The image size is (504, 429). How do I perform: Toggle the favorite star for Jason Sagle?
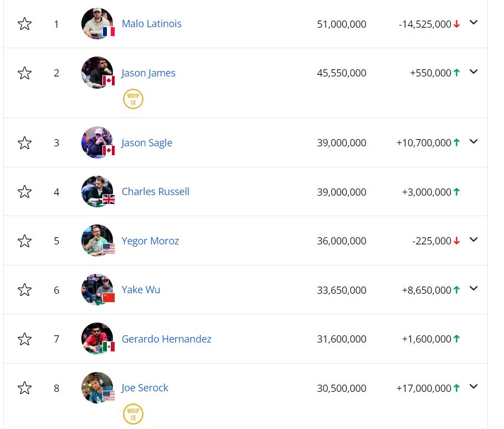[24, 143]
